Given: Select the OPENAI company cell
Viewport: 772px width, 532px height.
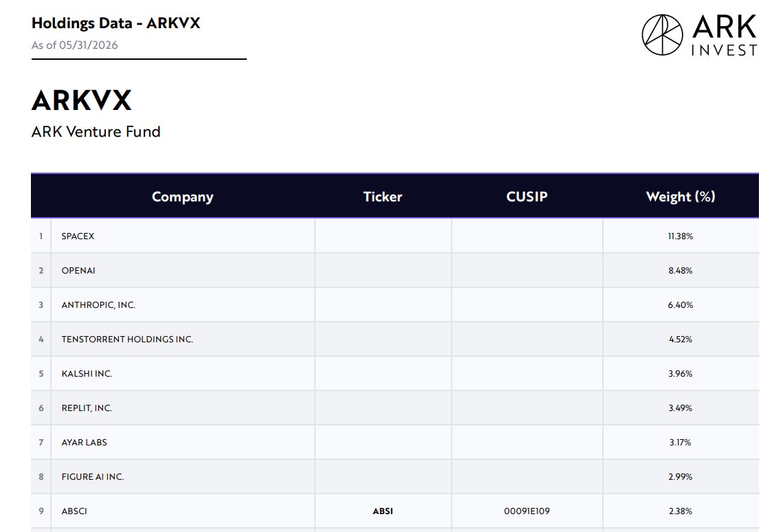Looking at the screenshot, I should click(x=183, y=271).
